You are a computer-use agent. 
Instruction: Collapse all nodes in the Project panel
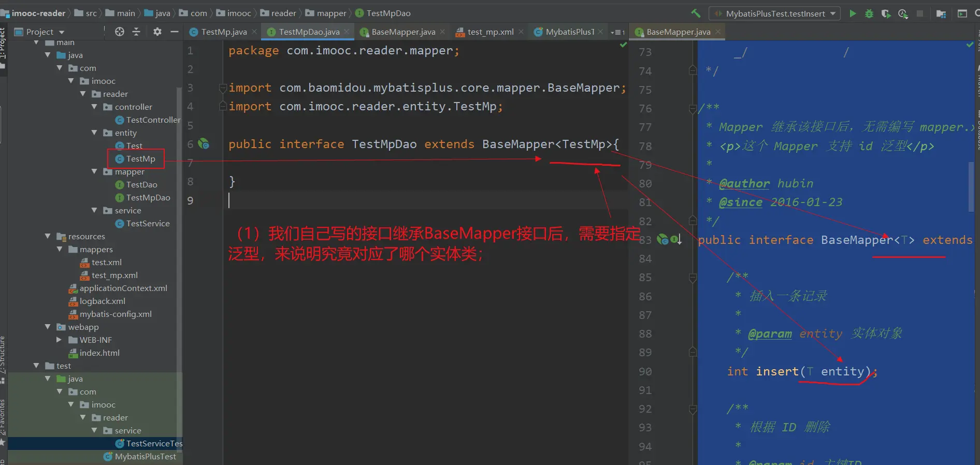(136, 32)
